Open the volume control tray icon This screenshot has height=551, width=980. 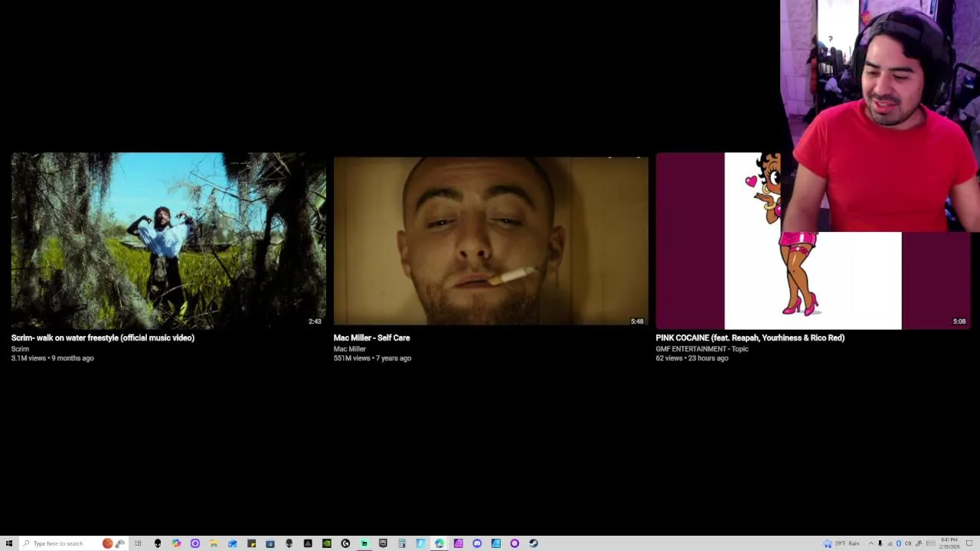click(x=908, y=543)
